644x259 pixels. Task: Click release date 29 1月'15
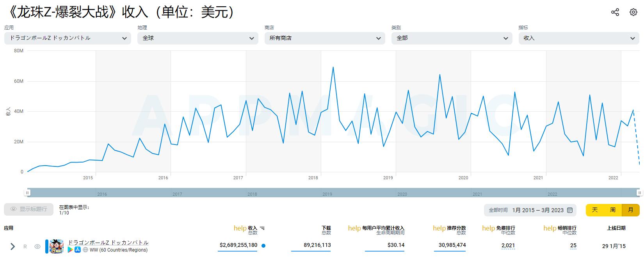614,246
